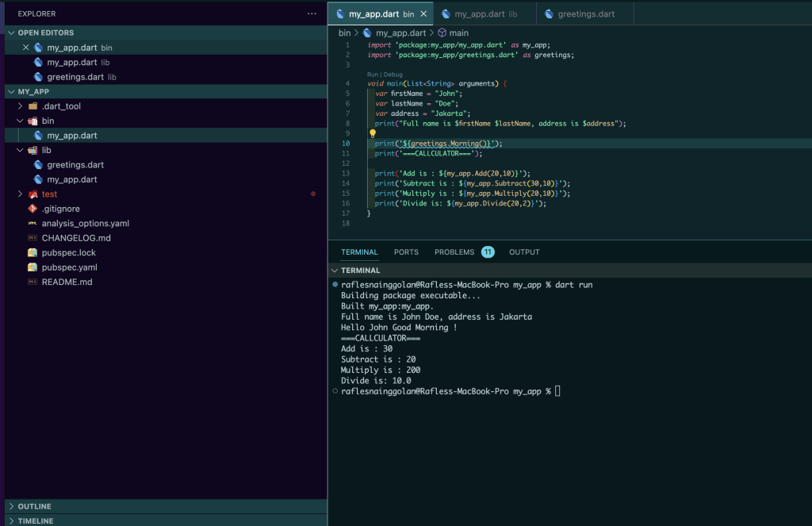This screenshot has width=812, height=526.
Task: Close the my_app.dart bin editor tab
Action: click(423, 14)
